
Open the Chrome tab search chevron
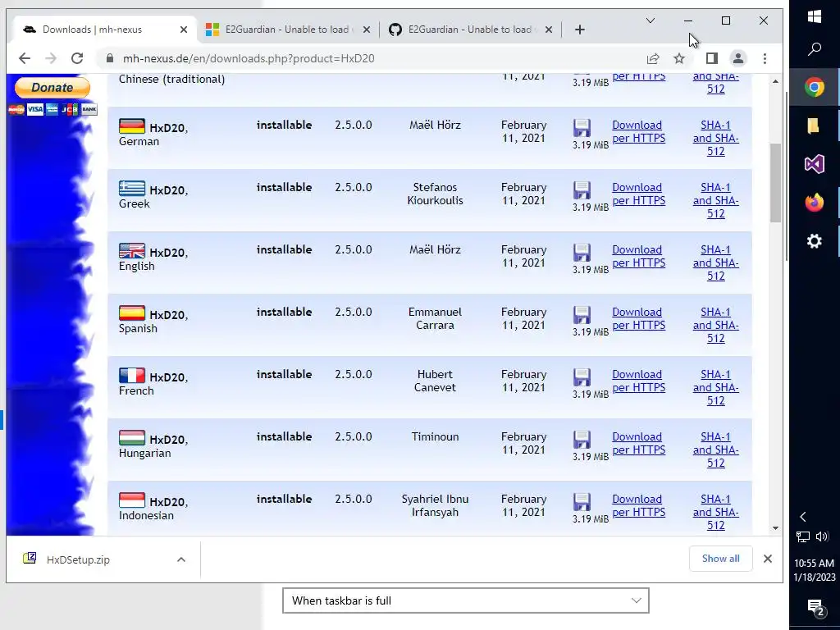651,21
